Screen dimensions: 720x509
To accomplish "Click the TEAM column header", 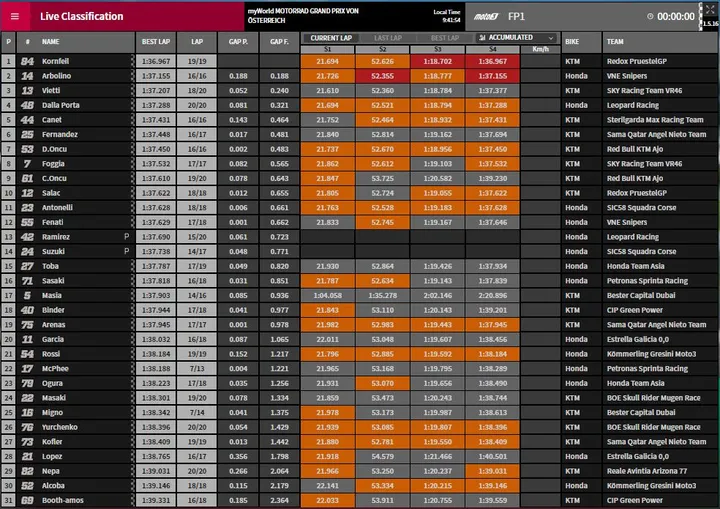I will pyautogui.click(x=615, y=42).
